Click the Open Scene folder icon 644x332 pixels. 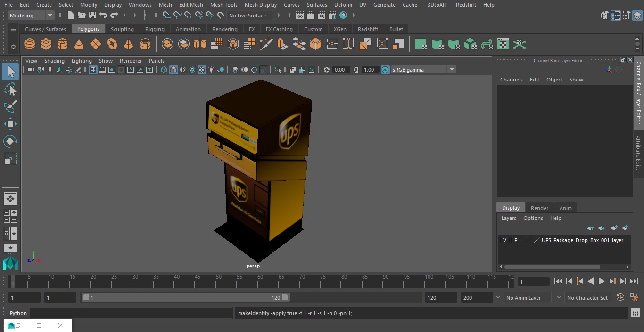(x=82, y=16)
